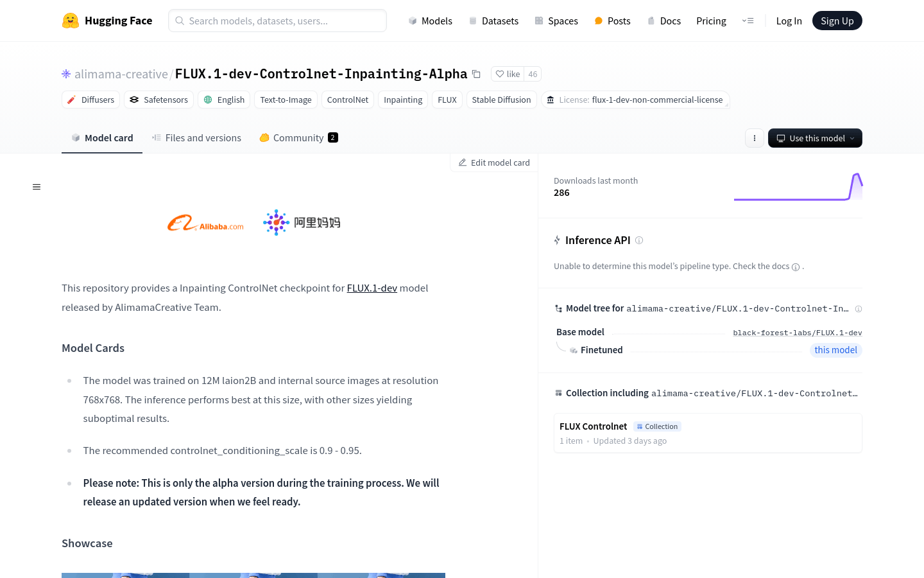Open the FLUX.1-dev link in description
The image size is (924, 578).
[372, 288]
